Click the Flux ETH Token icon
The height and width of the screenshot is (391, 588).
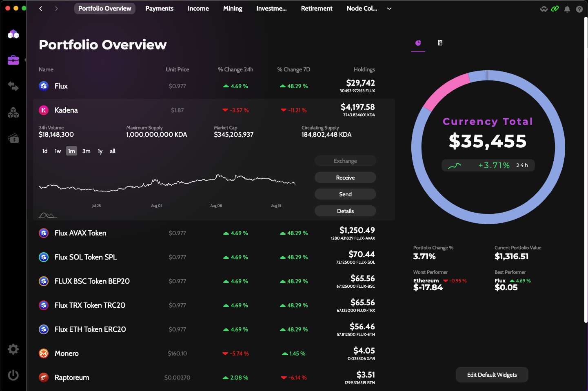tap(44, 329)
